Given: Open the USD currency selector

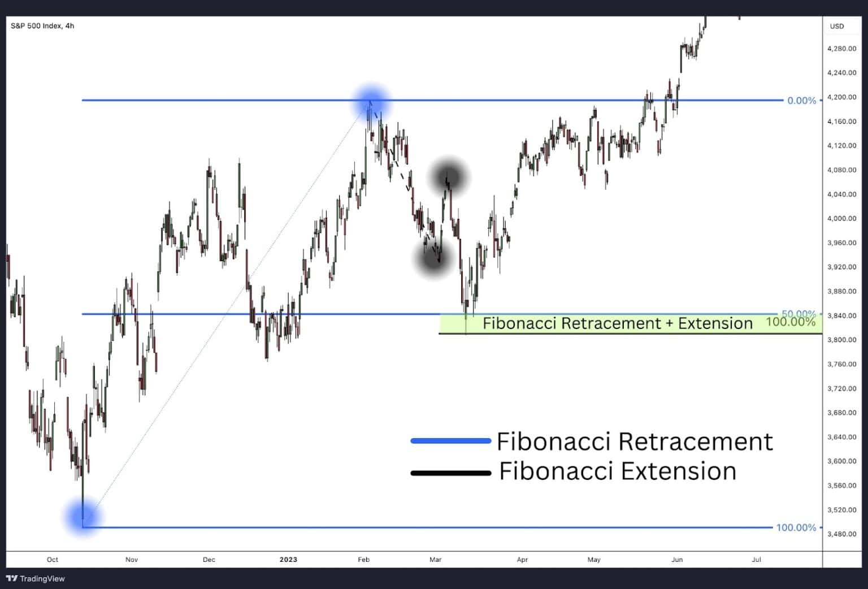Looking at the screenshot, I should pyautogui.click(x=836, y=25).
